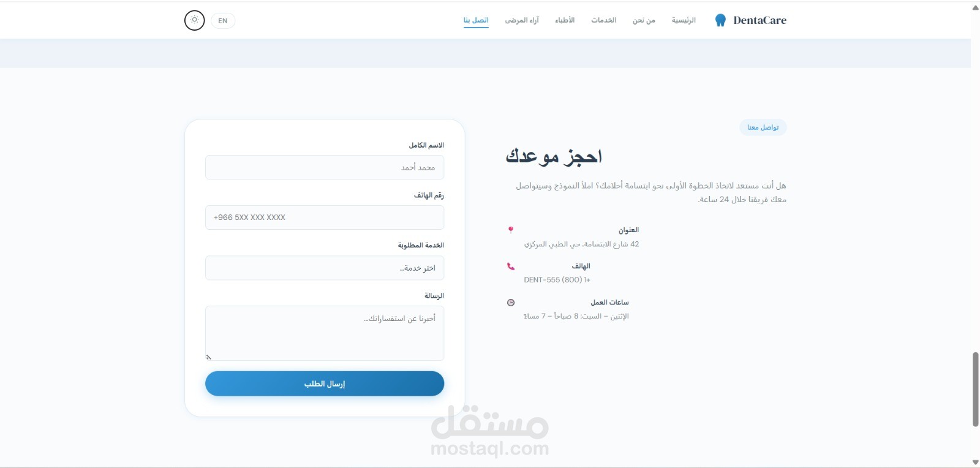Go to the الرئيسية nav item
The height and width of the screenshot is (468, 980).
pyautogui.click(x=684, y=20)
